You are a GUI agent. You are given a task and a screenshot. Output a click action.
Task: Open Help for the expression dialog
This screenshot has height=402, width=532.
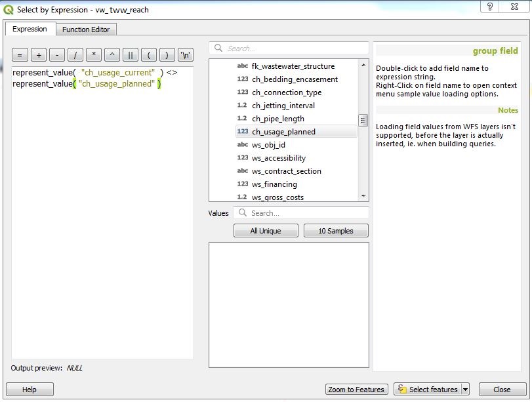[x=30, y=390]
